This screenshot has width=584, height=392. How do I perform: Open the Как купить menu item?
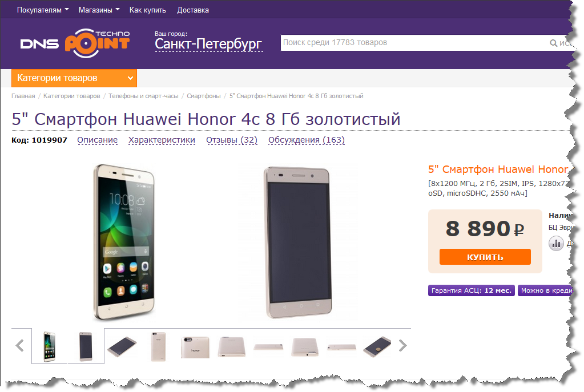(x=147, y=10)
